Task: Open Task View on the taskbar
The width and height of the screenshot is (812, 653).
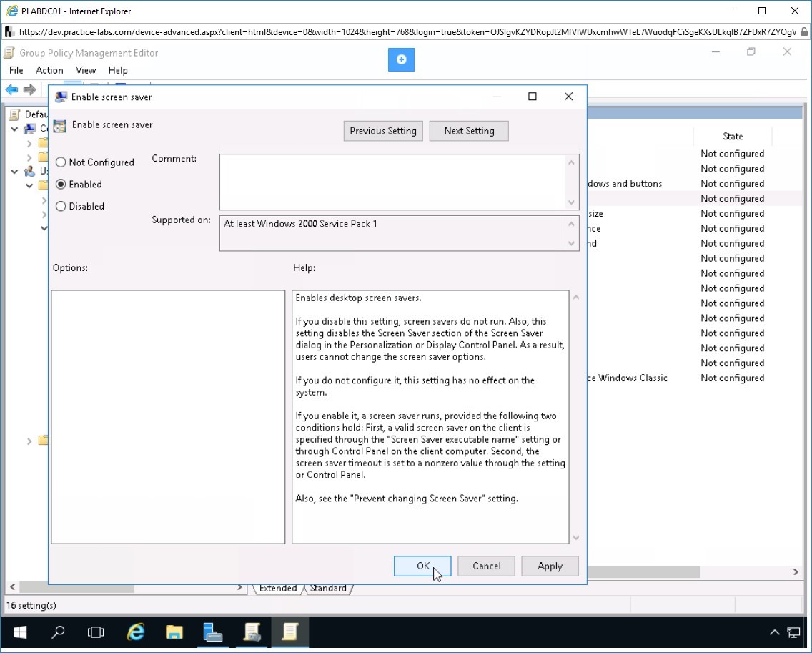Action: tap(96, 632)
